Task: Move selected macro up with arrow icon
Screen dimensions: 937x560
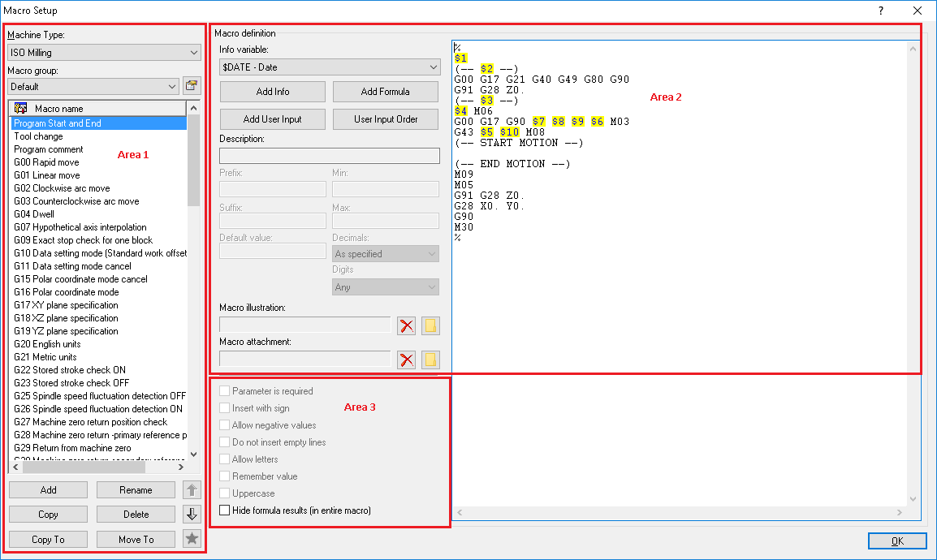Action: [x=192, y=489]
